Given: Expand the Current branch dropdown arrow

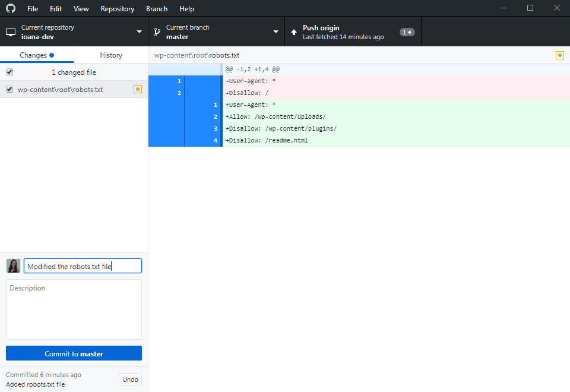Looking at the screenshot, I should (x=276, y=31).
